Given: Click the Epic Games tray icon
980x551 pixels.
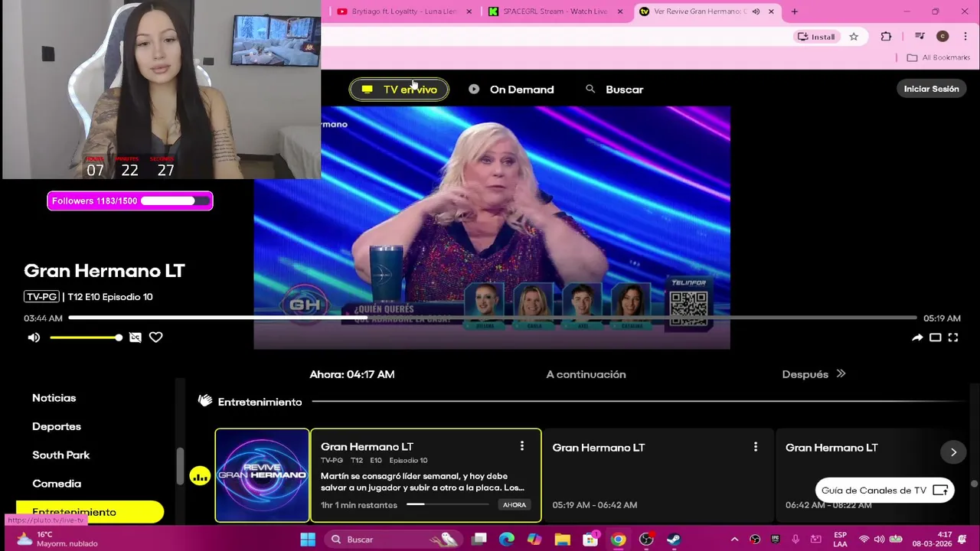Looking at the screenshot, I should click(x=776, y=540).
